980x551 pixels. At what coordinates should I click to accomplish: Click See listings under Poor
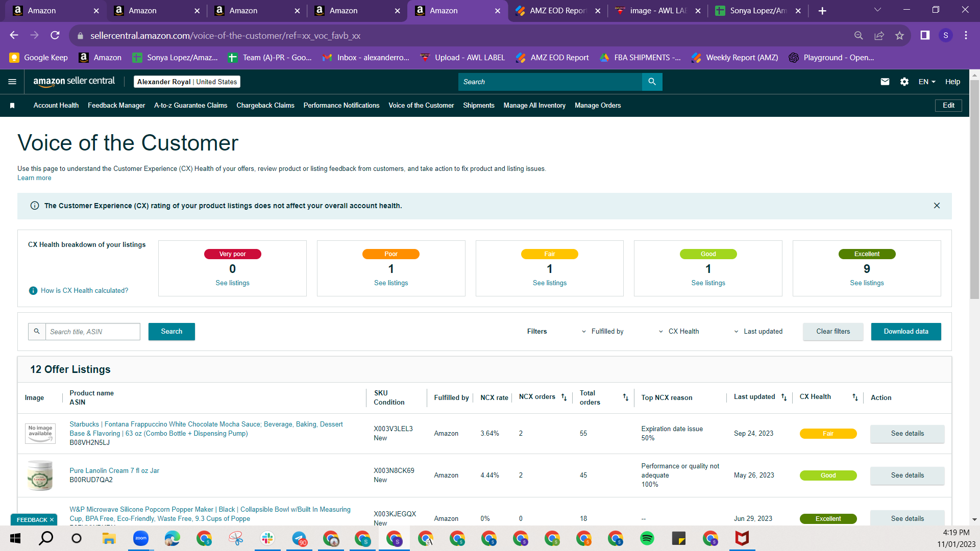tap(391, 283)
